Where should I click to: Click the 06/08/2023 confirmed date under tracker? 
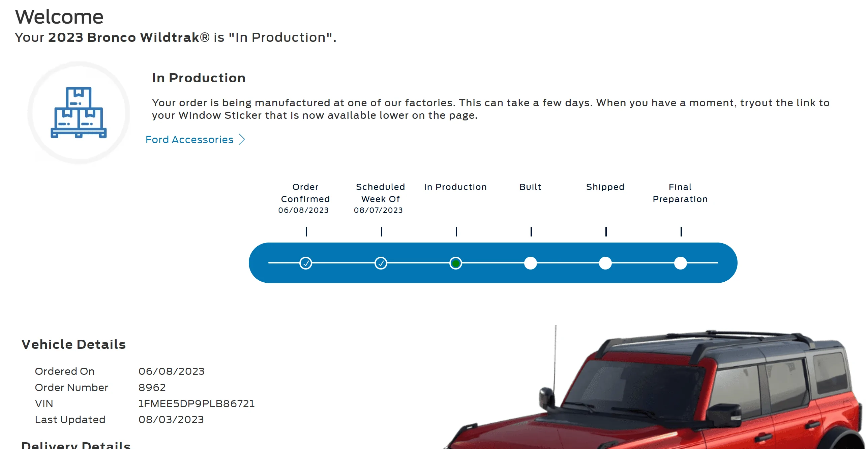(303, 210)
